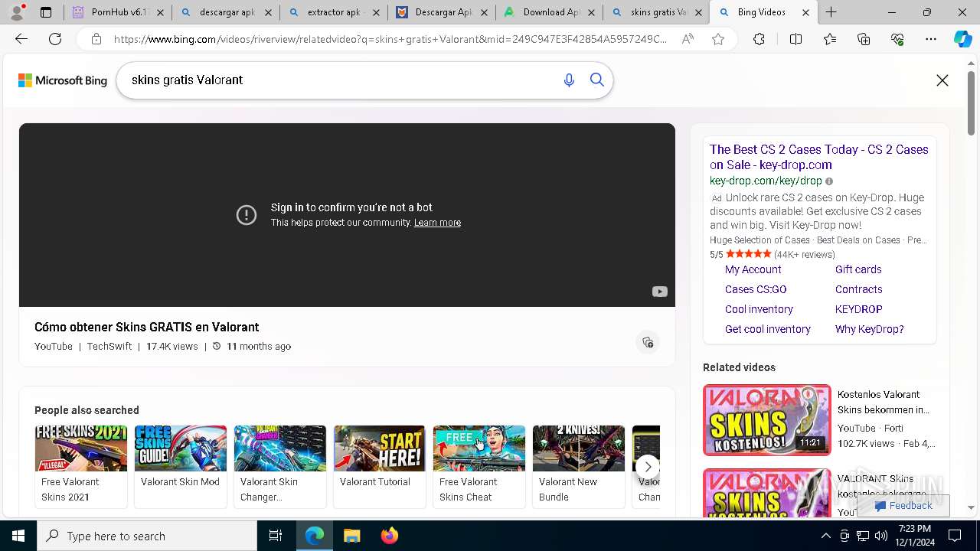Open Browser essentials heart icon
This screenshot has height=551, width=980.
[x=897, y=39]
